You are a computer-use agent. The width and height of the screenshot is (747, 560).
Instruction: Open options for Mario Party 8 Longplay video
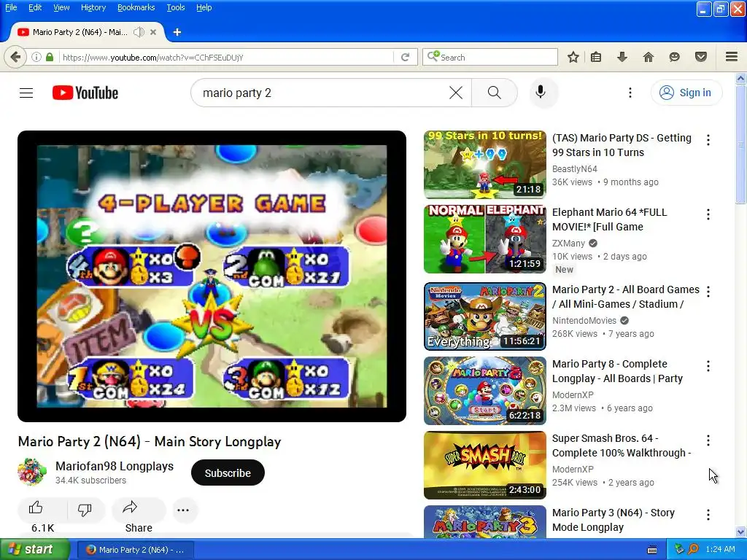coord(708,366)
